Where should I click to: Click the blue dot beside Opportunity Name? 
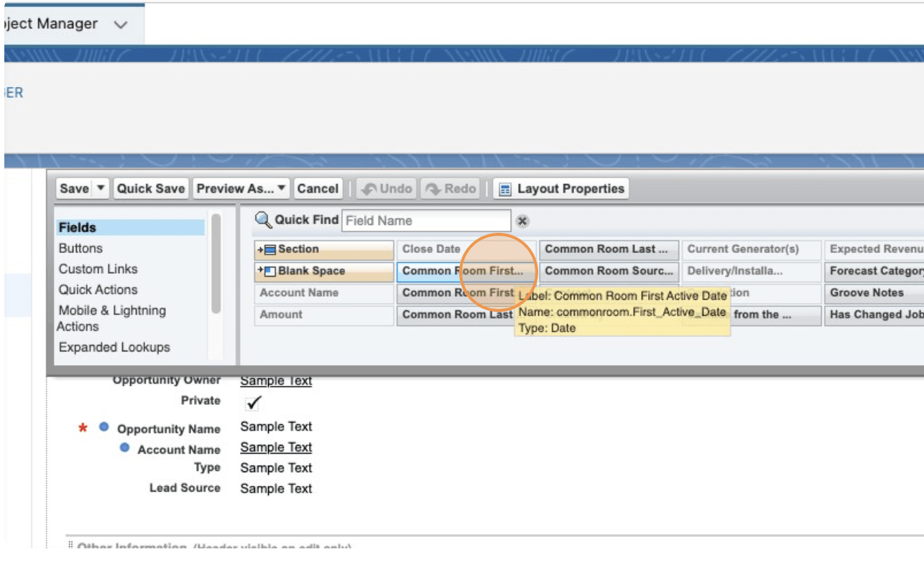click(x=103, y=427)
